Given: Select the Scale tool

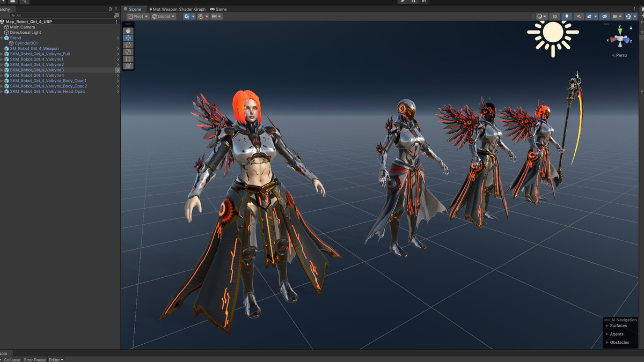Looking at the screenshot, I should pyautogui.click(x=128, y=52).
